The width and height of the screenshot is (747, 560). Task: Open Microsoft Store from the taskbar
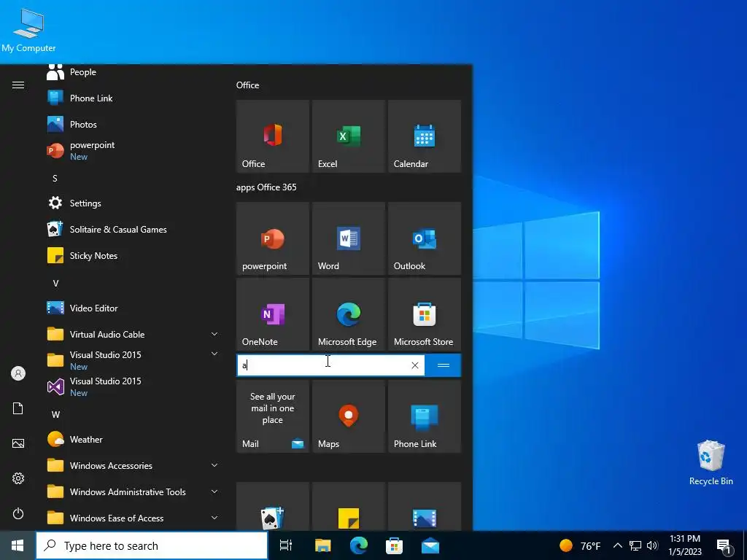[394, 545]
